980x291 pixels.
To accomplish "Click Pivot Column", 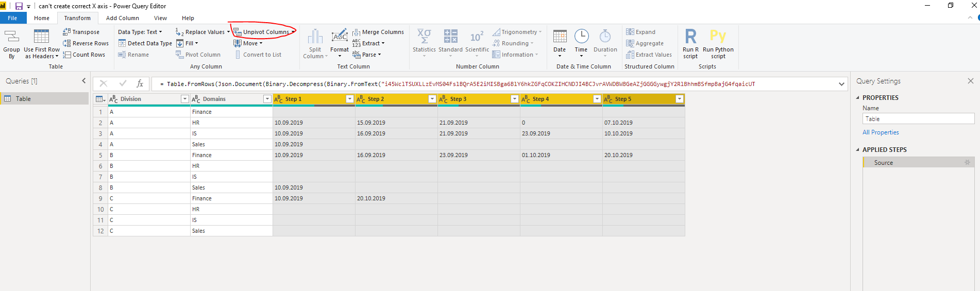I will (x=198, y=55).
